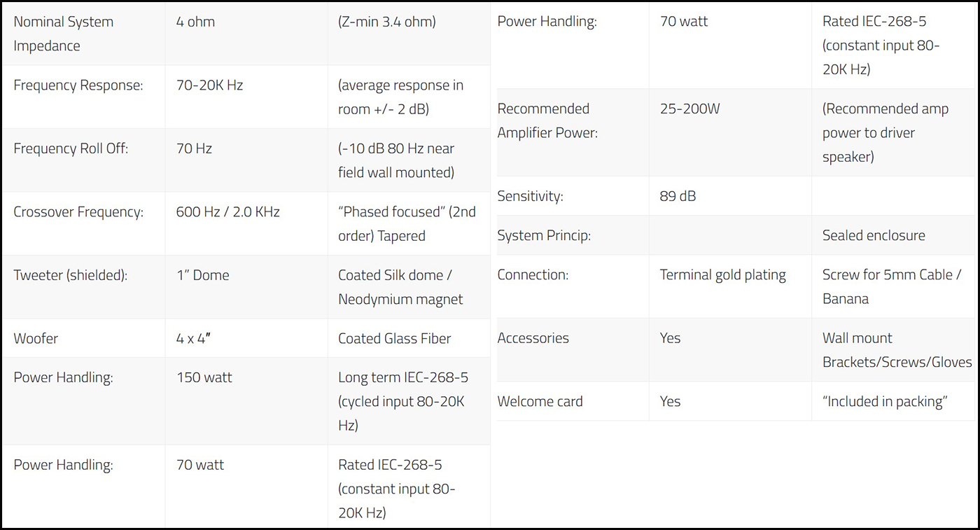Click the Nominal System Impedance label

pyautogui.click(x=63, y=34)
